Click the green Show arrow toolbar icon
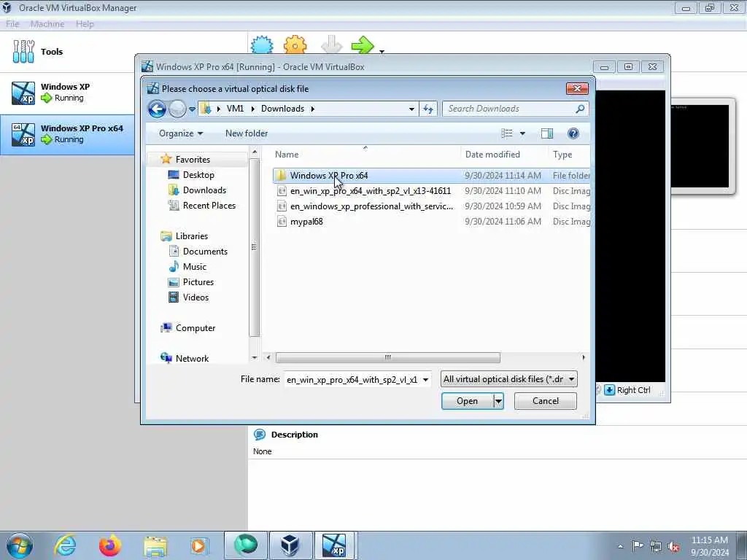The width and height of the screenshot is (747, 560). (363, 44)
